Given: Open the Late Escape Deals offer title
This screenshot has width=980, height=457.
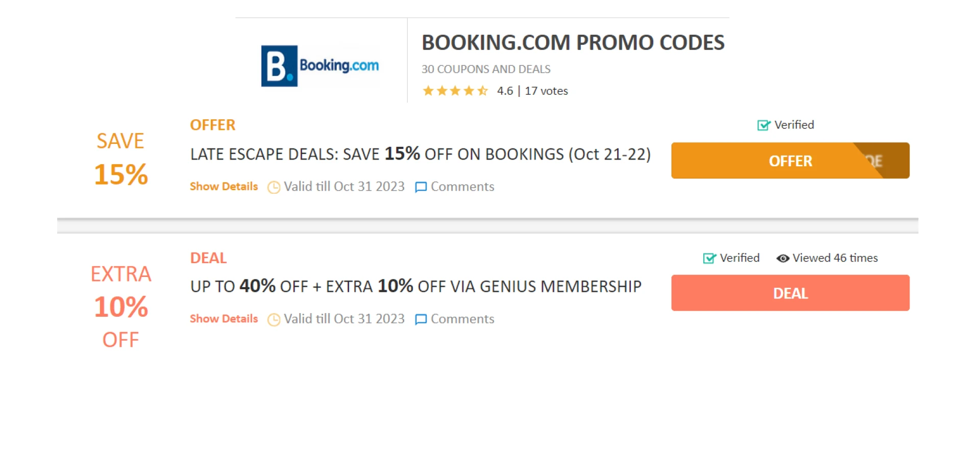Looking at the screenshot, I should point(420,154).
